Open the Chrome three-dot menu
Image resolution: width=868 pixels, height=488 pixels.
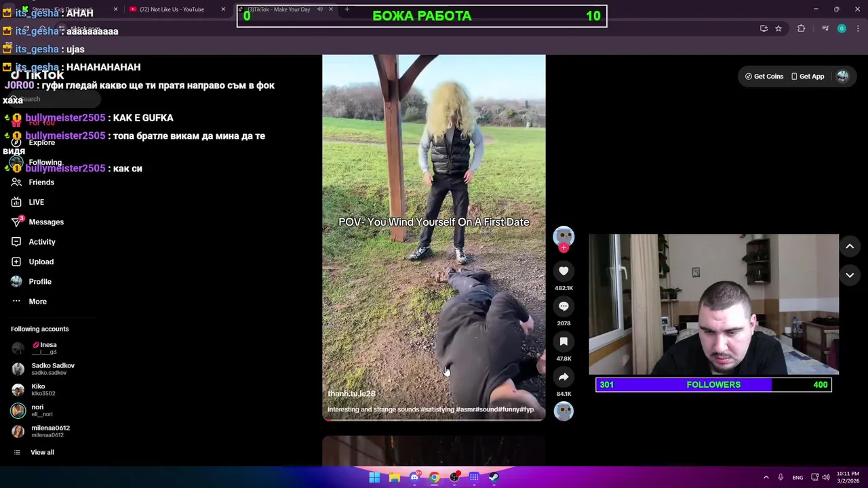coord(859,28)
